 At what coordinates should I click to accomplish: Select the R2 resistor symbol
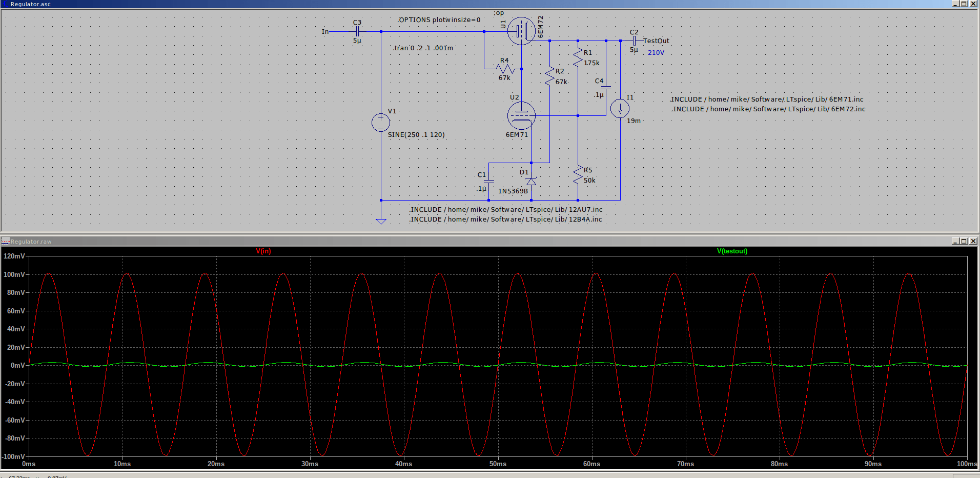pos(549,76)
